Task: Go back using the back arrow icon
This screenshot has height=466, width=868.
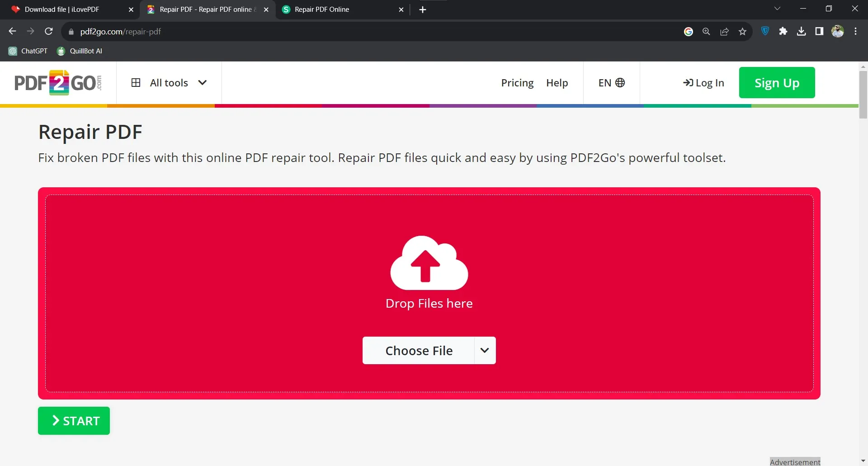Action: pyautogui.click(x=12, y=31)
